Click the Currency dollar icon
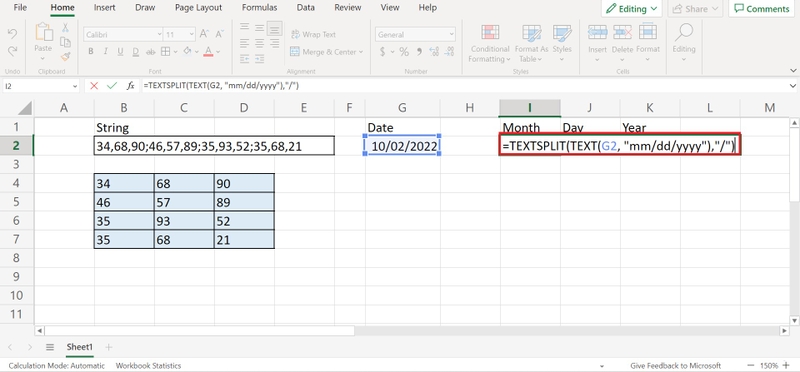Screen dimensions: 800x372 pos(383,52)
